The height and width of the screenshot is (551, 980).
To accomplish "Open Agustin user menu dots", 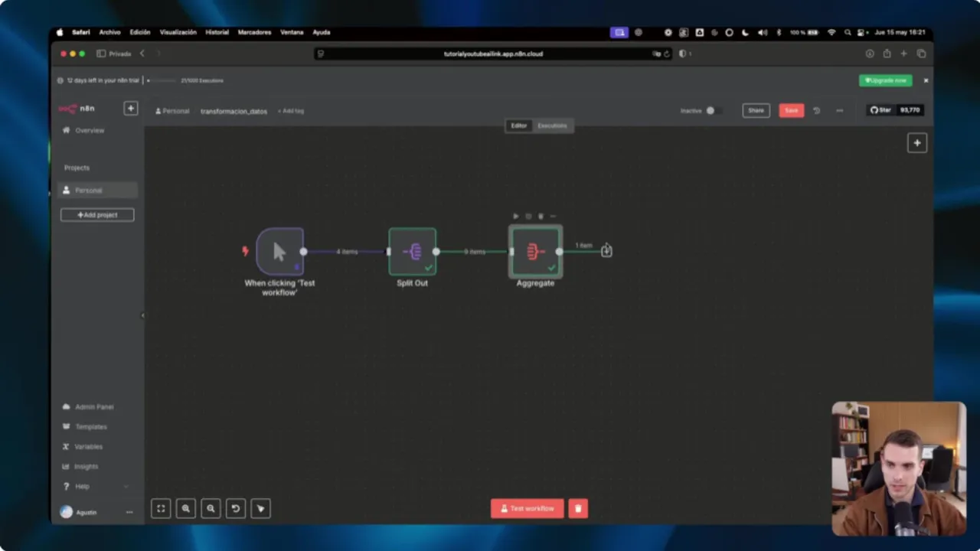I will tap(129, 513).
